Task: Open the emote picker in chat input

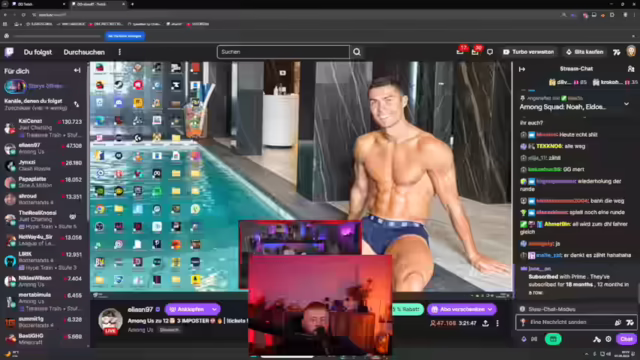Action: pos(618,322)
